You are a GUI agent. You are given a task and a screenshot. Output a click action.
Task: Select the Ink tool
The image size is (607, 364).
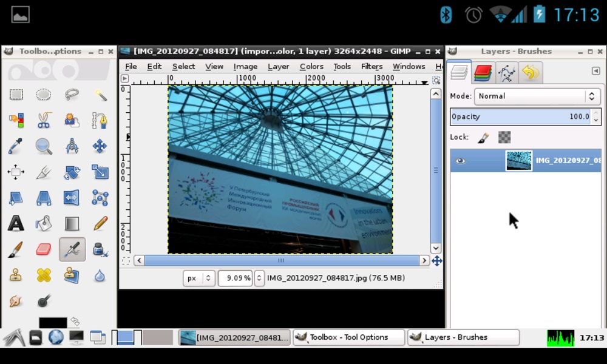click(100, 249)
